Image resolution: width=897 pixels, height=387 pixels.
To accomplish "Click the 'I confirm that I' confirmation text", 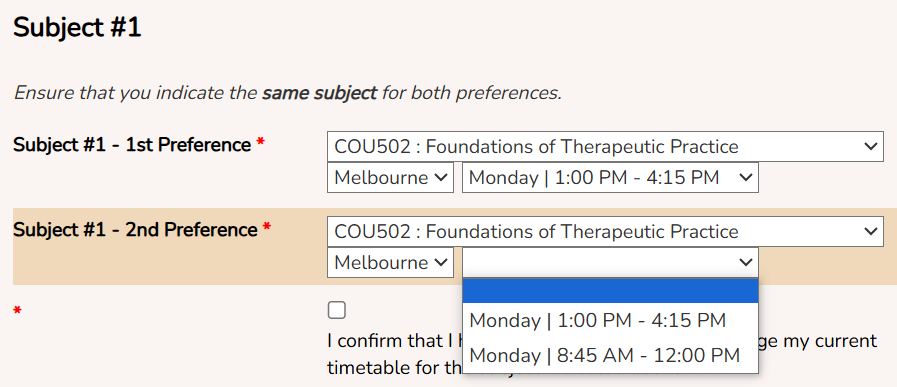I will point(394,341).
